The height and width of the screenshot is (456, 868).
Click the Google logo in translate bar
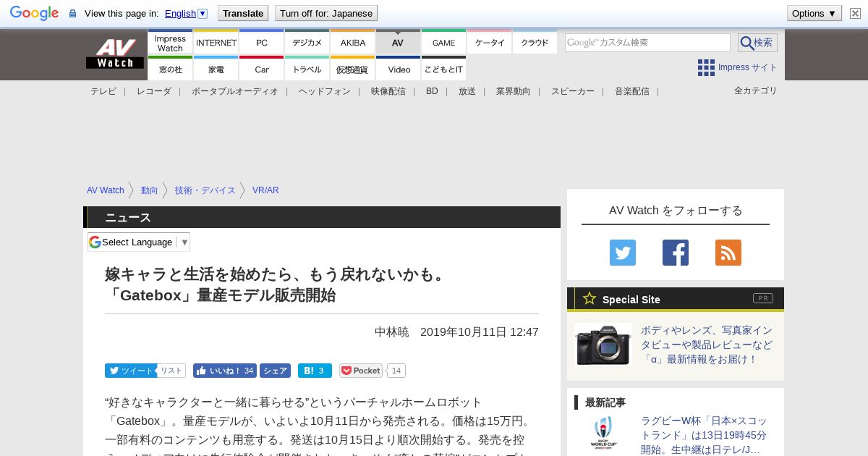click(x=34, y=13)
